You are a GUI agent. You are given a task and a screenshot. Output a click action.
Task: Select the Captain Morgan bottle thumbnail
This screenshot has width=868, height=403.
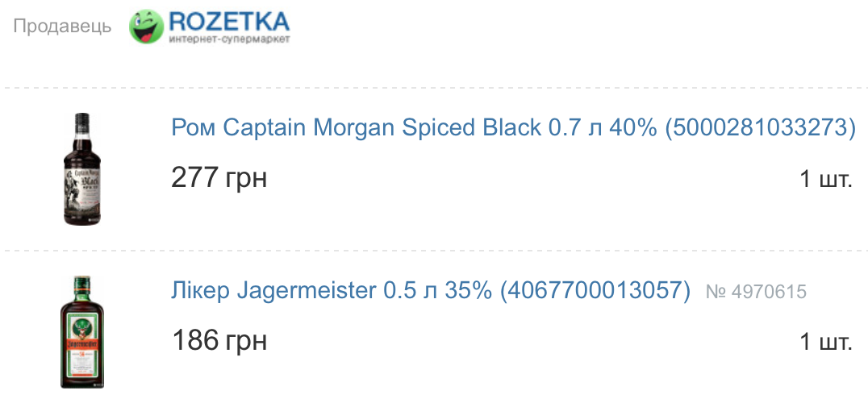point(82,168)
